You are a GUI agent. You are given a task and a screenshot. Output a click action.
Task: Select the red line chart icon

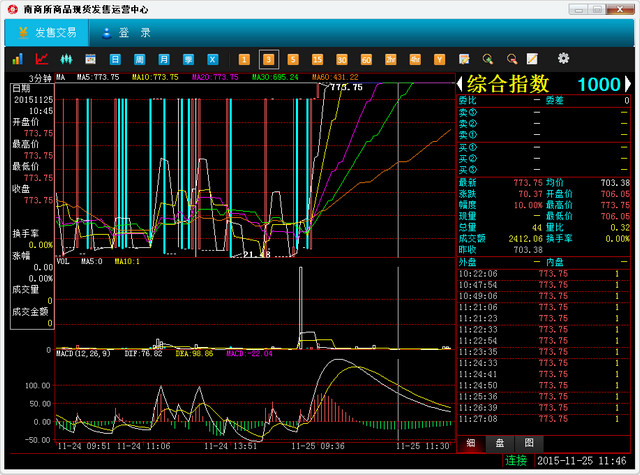click(42, 59)
